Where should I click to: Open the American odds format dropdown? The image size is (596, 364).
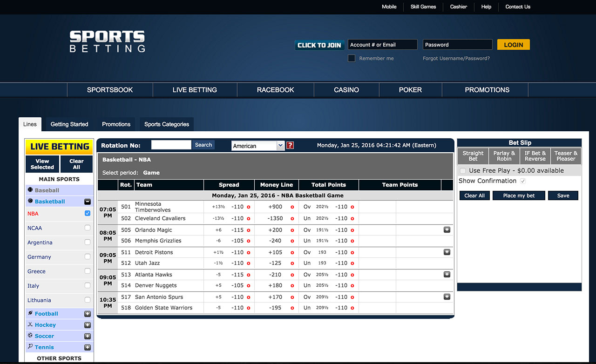tap(257, 146)
